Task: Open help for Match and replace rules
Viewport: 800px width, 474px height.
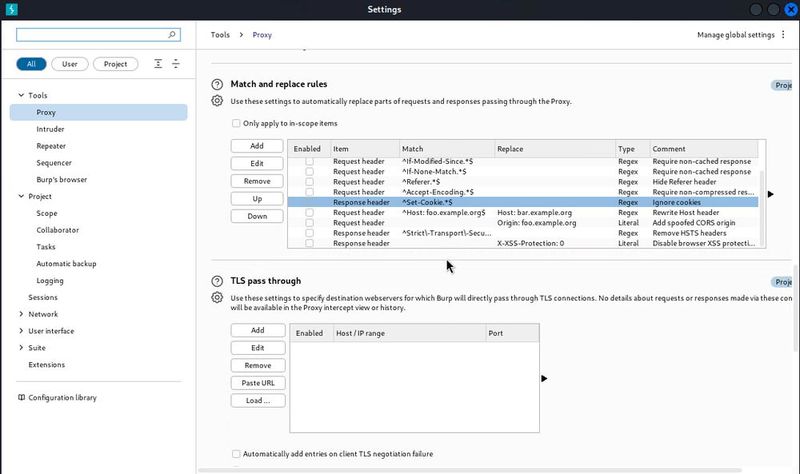Action: pyautogui.click(x=217, y=84)
